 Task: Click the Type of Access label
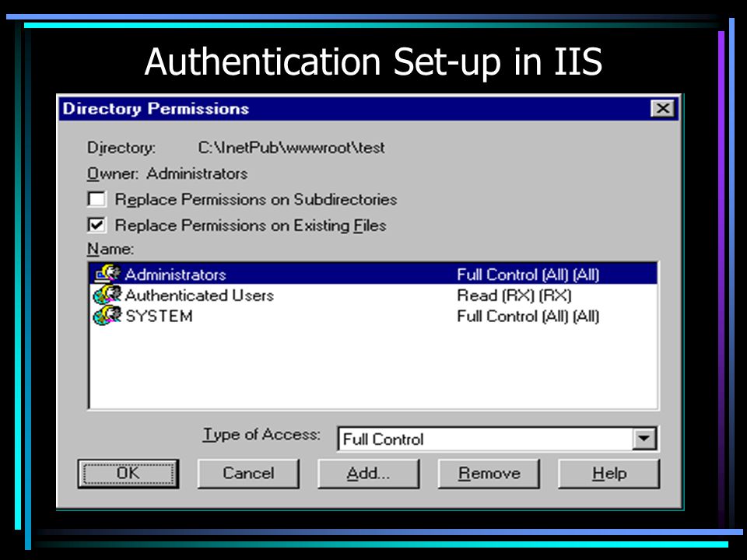click(x=261, y=434)
